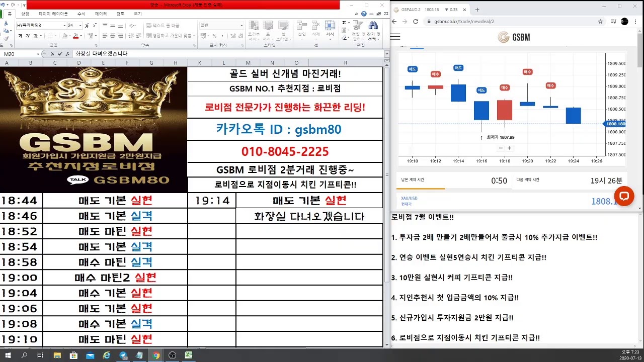Click column header R in Excel
The height and width of the screenshot is (362, 644).
coord(345,63)
